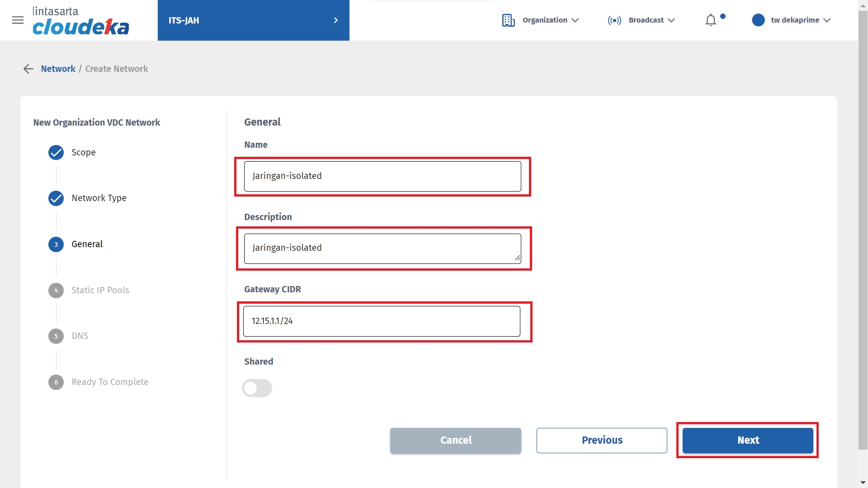Click the Network breadcrumb link
Viewport: 868px width, 488px height.
point(58,69)
